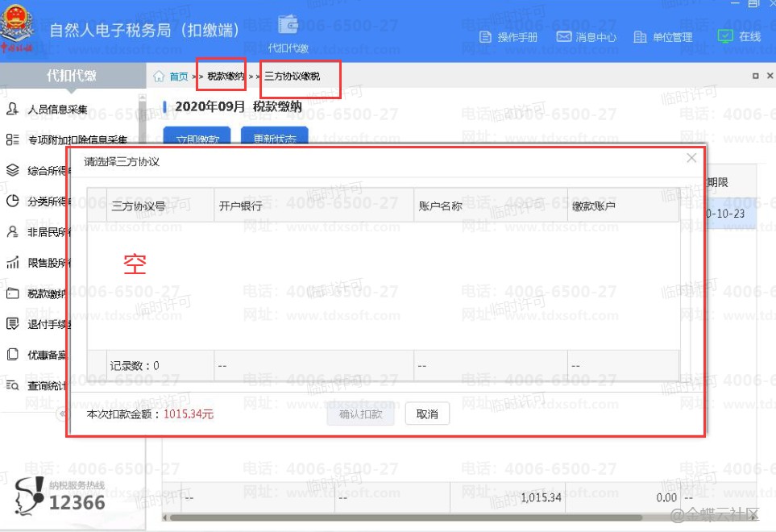Screen dimensions: 776x532
Task: Click 取消 button in dialog
Action: click(x=427, y=414)
